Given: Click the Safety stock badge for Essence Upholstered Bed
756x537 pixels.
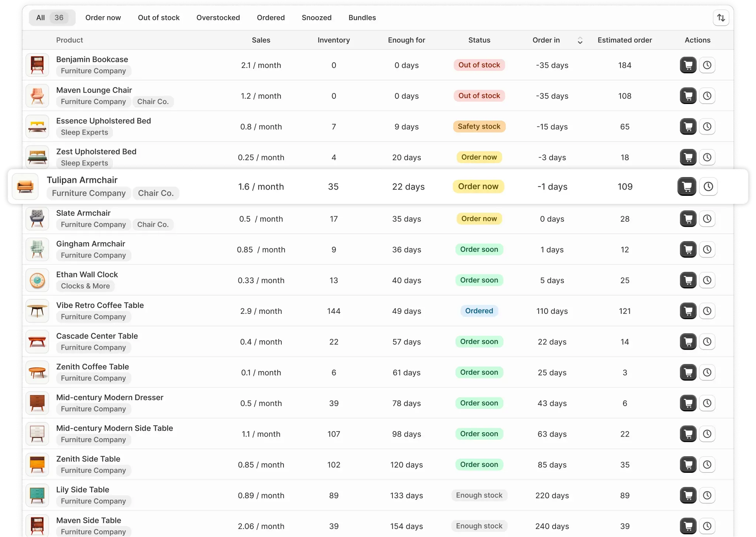Looking at the screenshot, I should [x=479, y=126].
